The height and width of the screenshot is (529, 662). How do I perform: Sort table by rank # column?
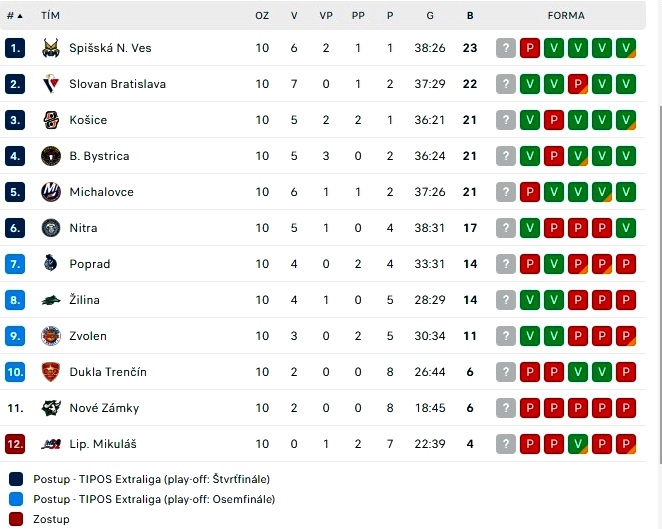15,16
